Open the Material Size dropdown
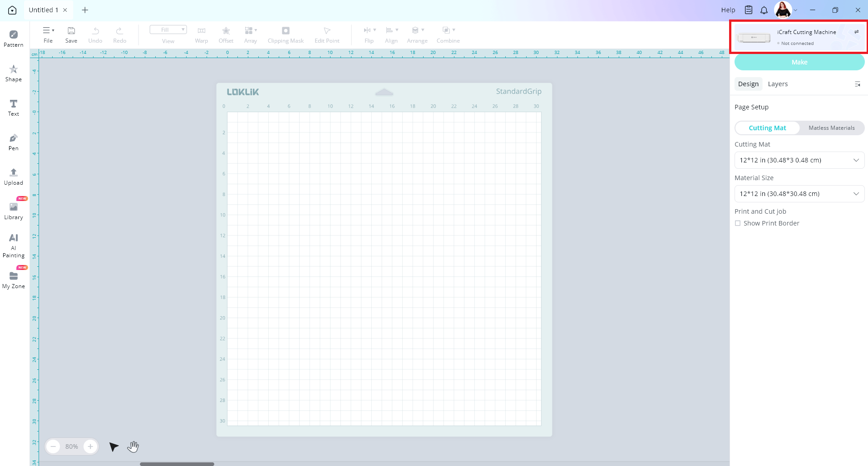 (x=799, y=194)
